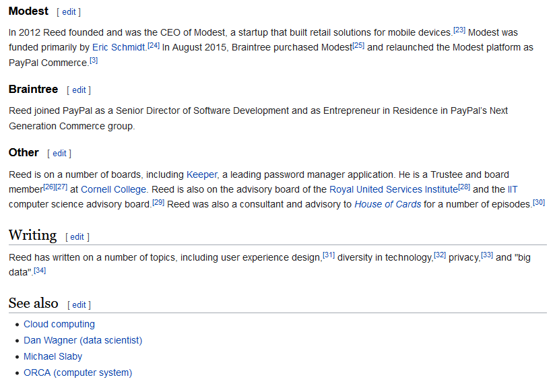Click the text 'Generation Commerce group.'
This screenshot has height=392, width=555.
72,127
